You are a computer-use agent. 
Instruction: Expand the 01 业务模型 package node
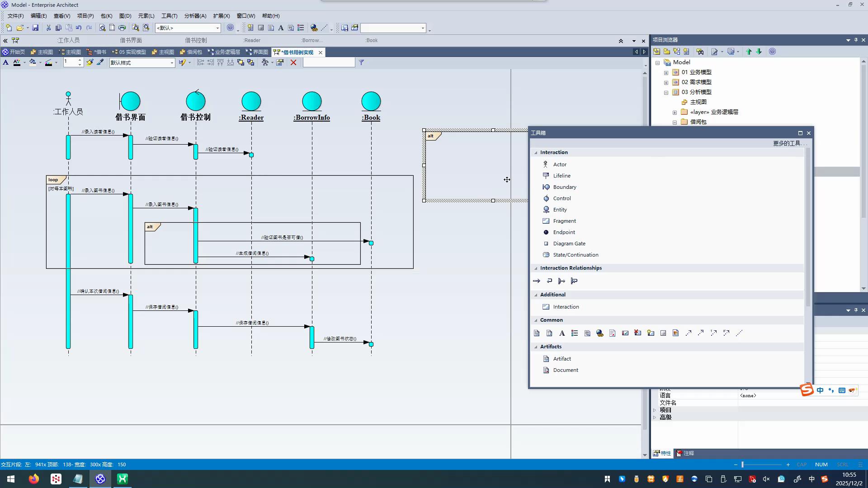point(666,72)
